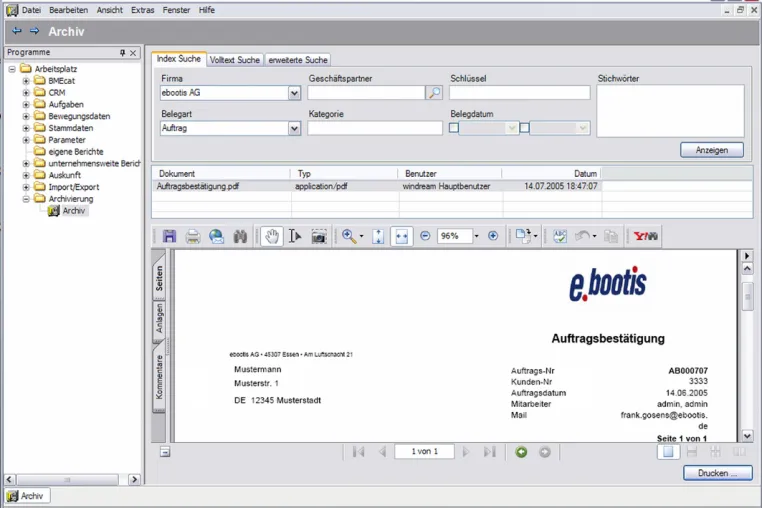Screen dimensions: 762x508
Task: Navigate back with the left arrow
Action: [17, 31]
